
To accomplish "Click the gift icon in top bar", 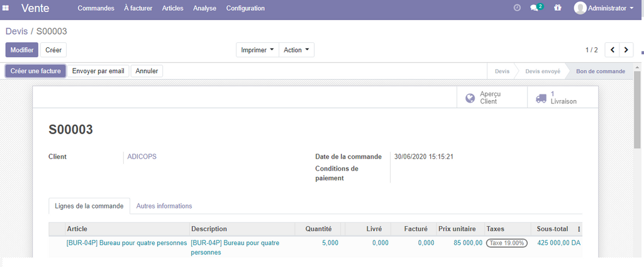I will coord(557,8).
